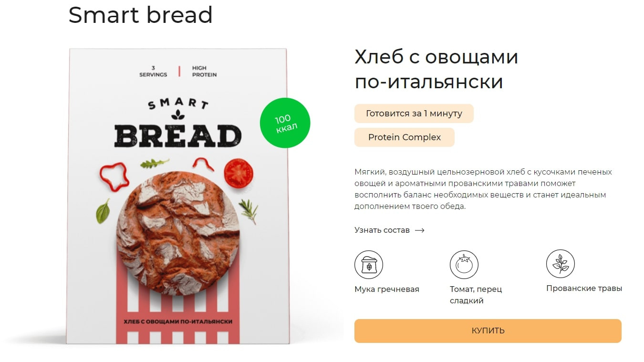Click the Provence herbs sprig icon
Viewport: 644px width, 362px height.
pyautogui.click(x=561, y=264)
